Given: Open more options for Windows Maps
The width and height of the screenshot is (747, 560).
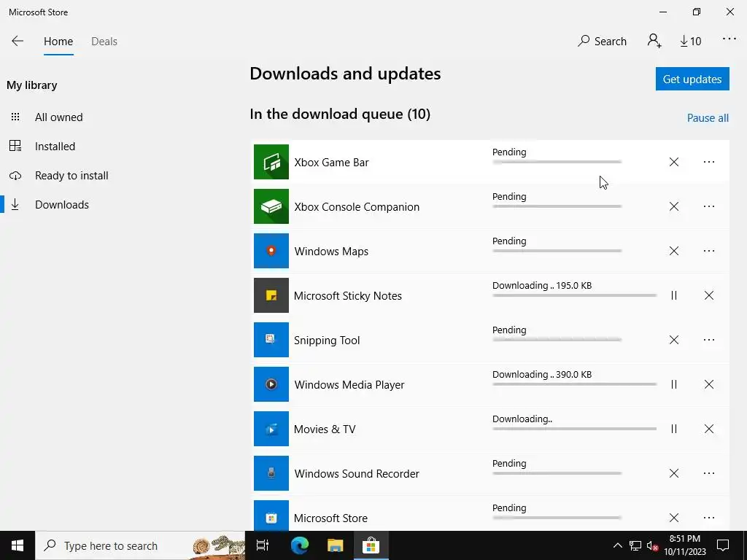Looking at the screenshot, I should click(x=709, y=251).
